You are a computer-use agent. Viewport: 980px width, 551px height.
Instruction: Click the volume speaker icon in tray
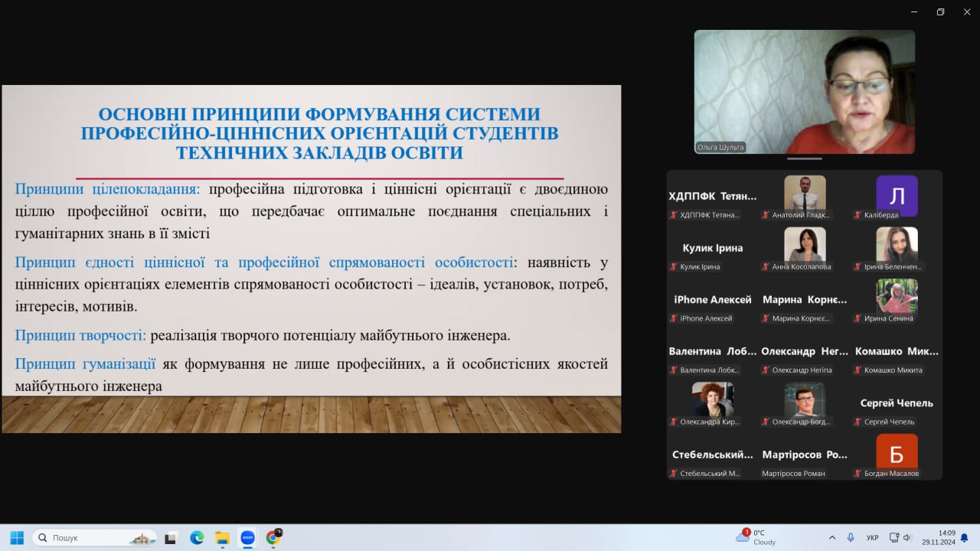[x=908, y=537]
